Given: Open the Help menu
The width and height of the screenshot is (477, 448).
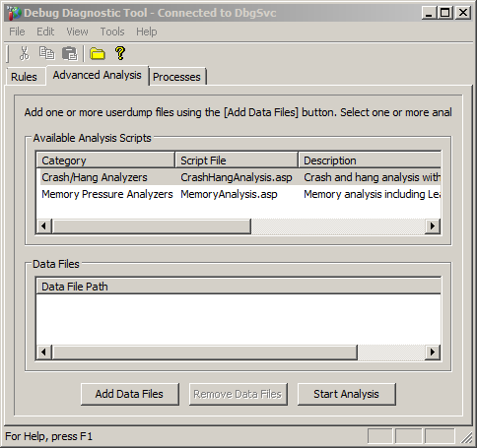Looking at the screenshot, I should (x=147, y=32).
